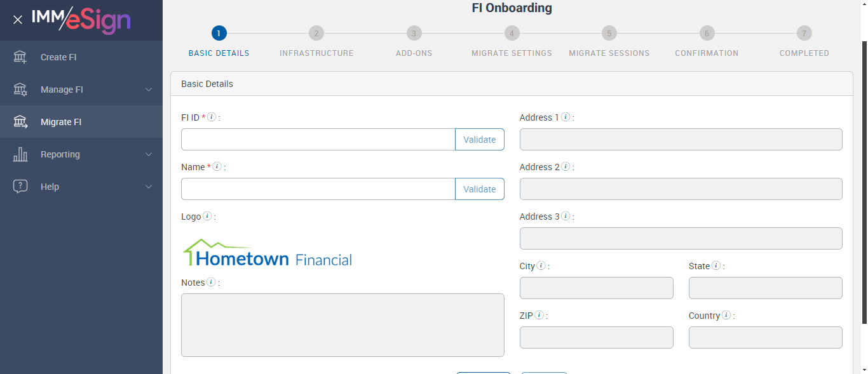Click the info icon beside Address 1

(566, 117)
